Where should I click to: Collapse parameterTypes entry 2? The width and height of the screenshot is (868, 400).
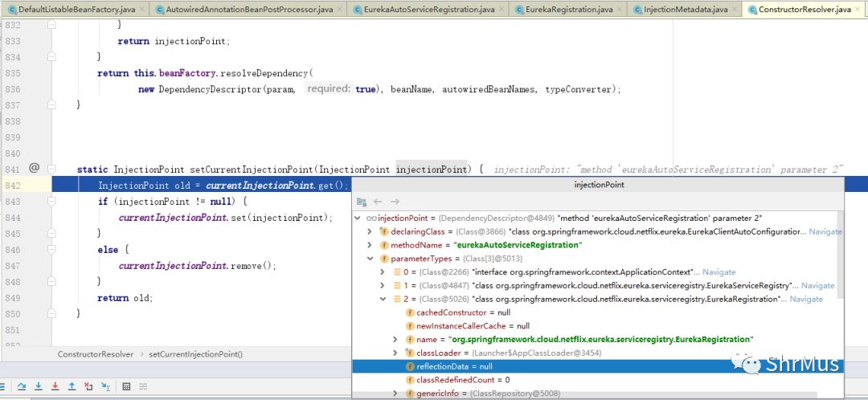pos(382,299)
